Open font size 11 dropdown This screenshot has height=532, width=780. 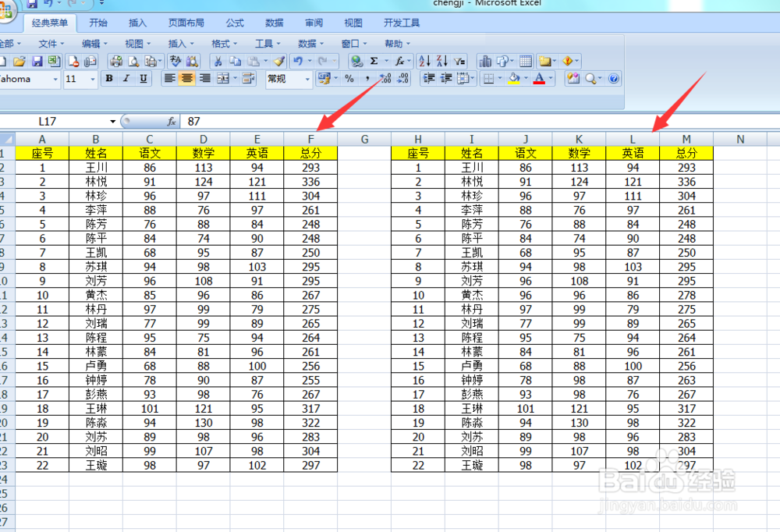[93, 79]
